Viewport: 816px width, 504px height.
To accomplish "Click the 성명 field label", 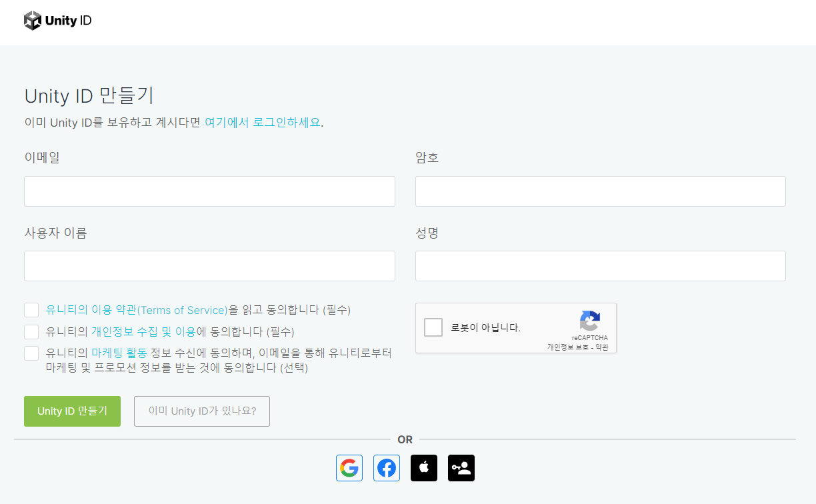I will 427,233.
